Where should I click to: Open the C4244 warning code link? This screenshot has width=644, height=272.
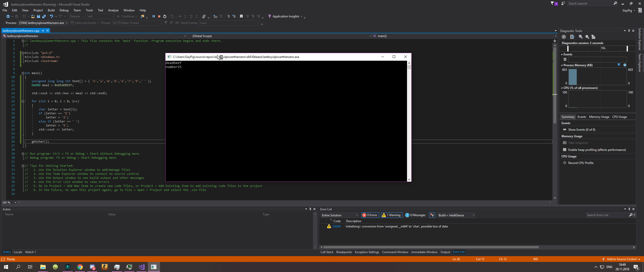(x=337, y=226)
